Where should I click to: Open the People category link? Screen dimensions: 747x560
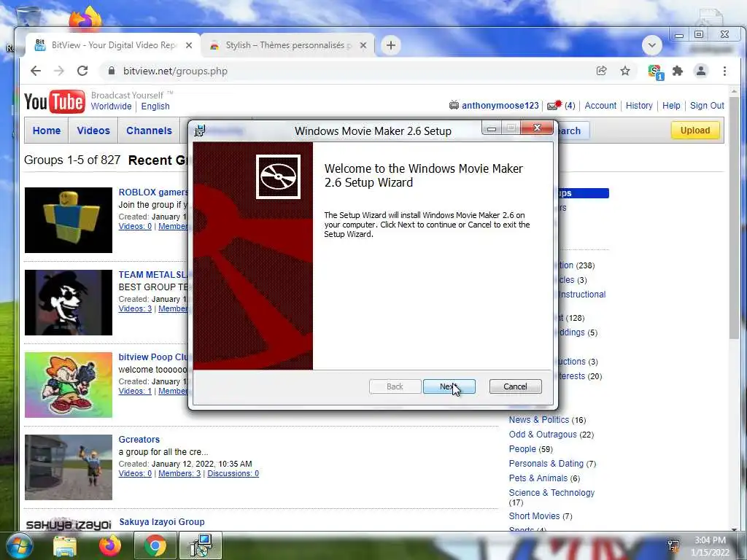(x=522, y=449)
